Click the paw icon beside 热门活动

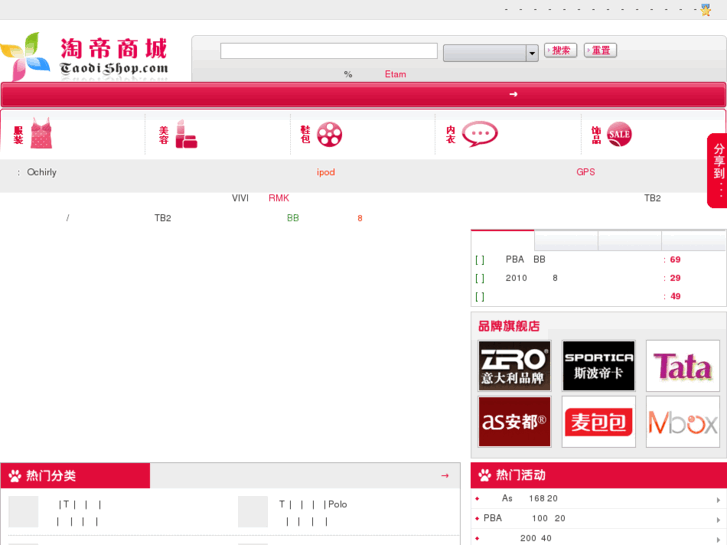click(x=485, y=475)
